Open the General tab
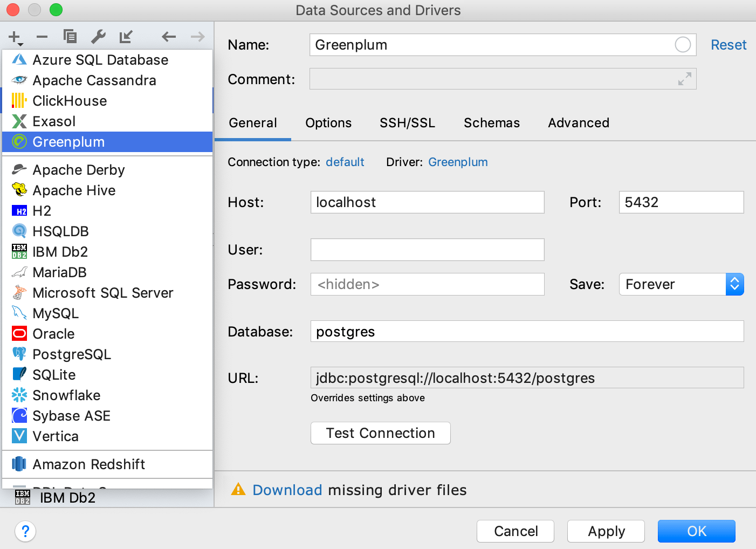Viewport: 756px width, 549px height. tap(253, 123)
